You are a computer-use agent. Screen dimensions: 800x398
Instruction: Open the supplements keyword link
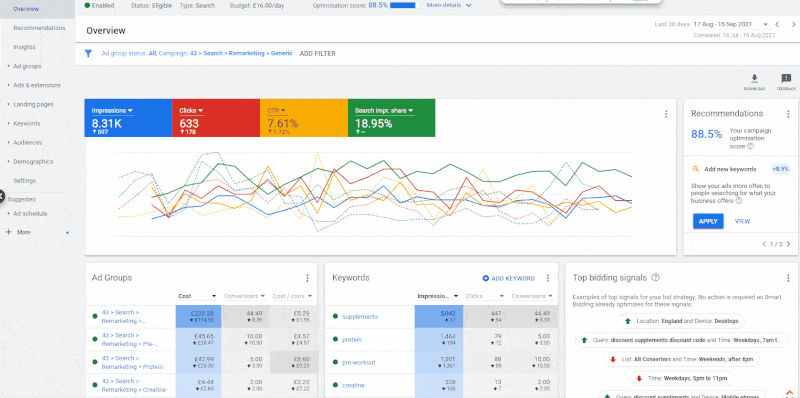pos(360,316)
